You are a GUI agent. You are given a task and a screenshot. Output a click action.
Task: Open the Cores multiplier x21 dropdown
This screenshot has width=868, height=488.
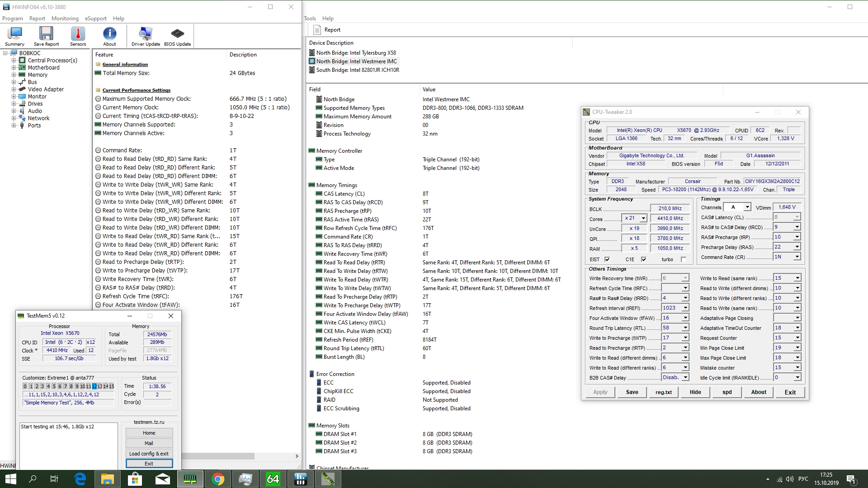(x=643, y=218)
